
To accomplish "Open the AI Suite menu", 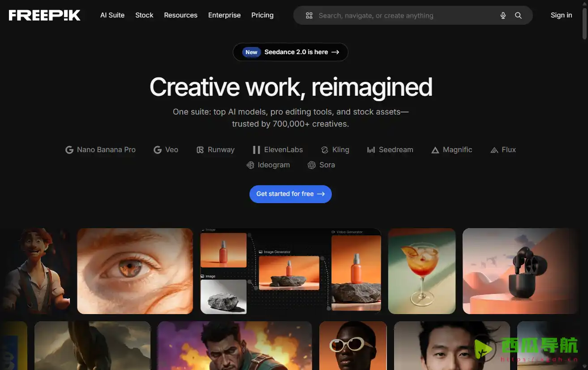I will pos(112,15).
